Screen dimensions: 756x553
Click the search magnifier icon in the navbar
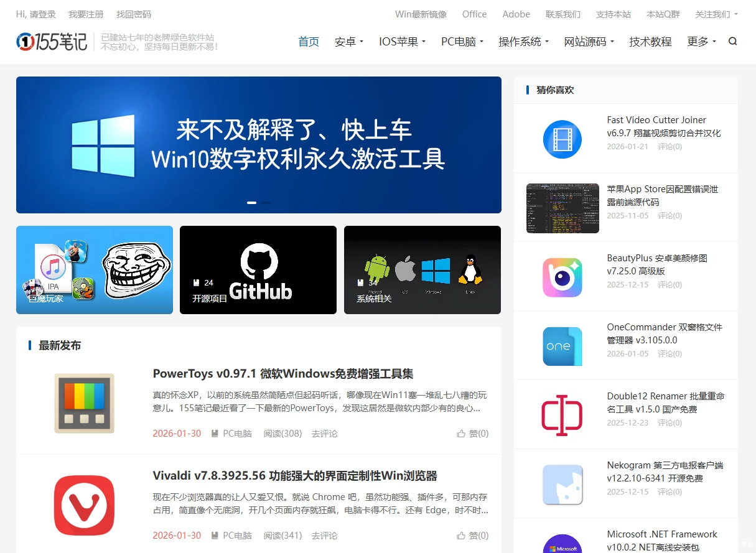coord(732,42)
